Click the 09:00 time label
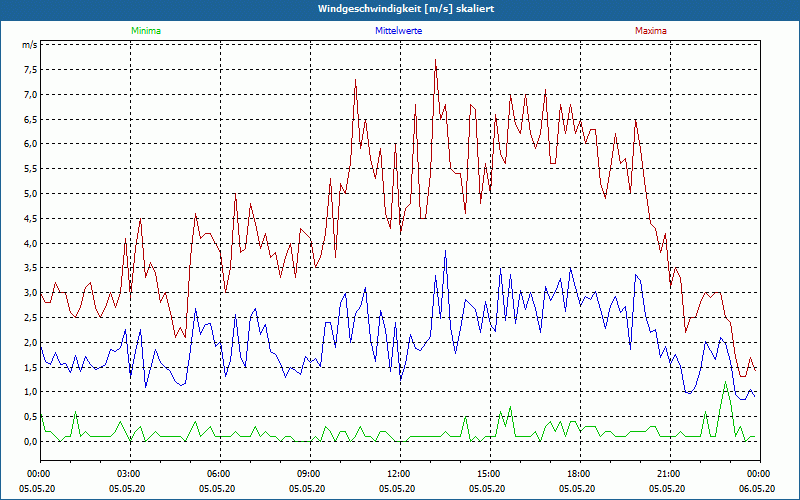This screenshot has height=500, width=800. [310, 474]
